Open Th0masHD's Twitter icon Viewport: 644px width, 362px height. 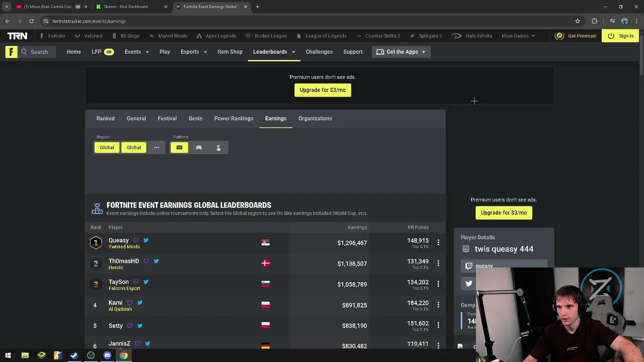coord(156,261)
